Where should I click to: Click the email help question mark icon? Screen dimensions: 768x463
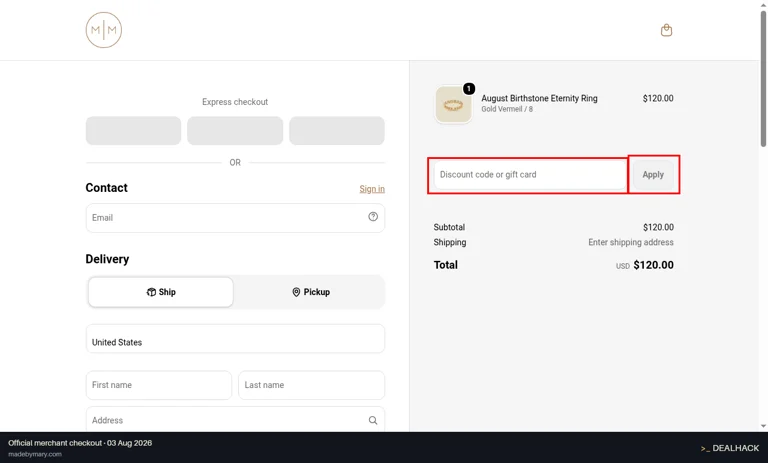[x=373, y=217]
